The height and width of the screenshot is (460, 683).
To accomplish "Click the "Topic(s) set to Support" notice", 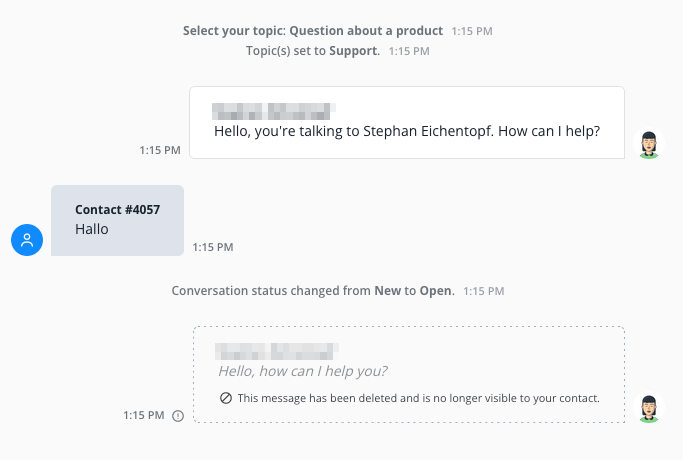I will coord(312,50).
